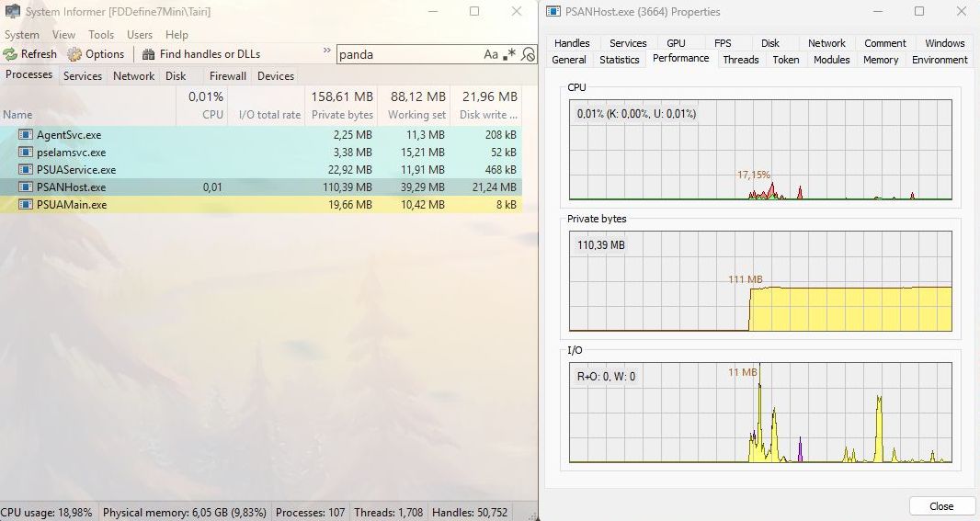
Task: Click the AgentSvc.exe process icon
Action: (x=26, y=135)
